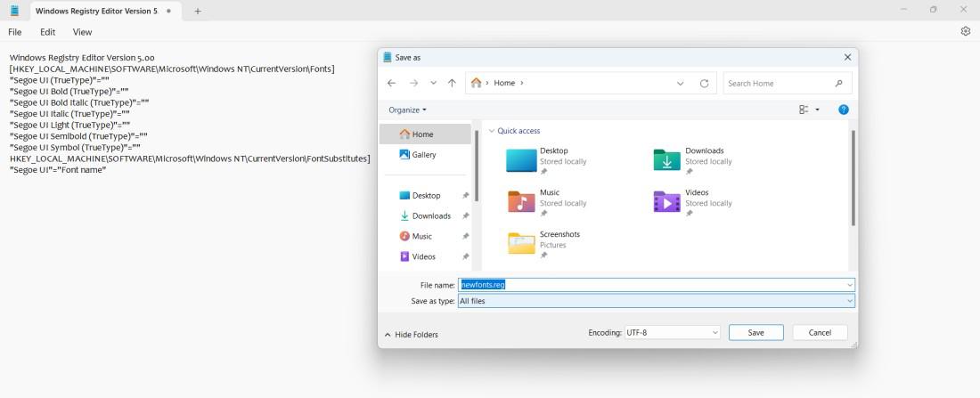Go forward in Save as dialog
Viewport: 980px width, 398px height.
tap(413, 83)
